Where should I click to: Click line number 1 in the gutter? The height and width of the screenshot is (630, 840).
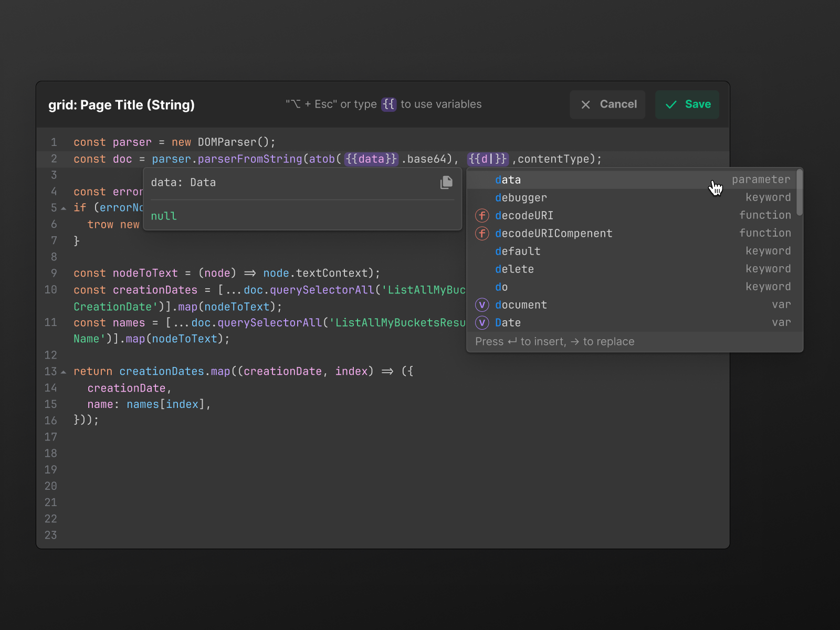pos(54,142)
